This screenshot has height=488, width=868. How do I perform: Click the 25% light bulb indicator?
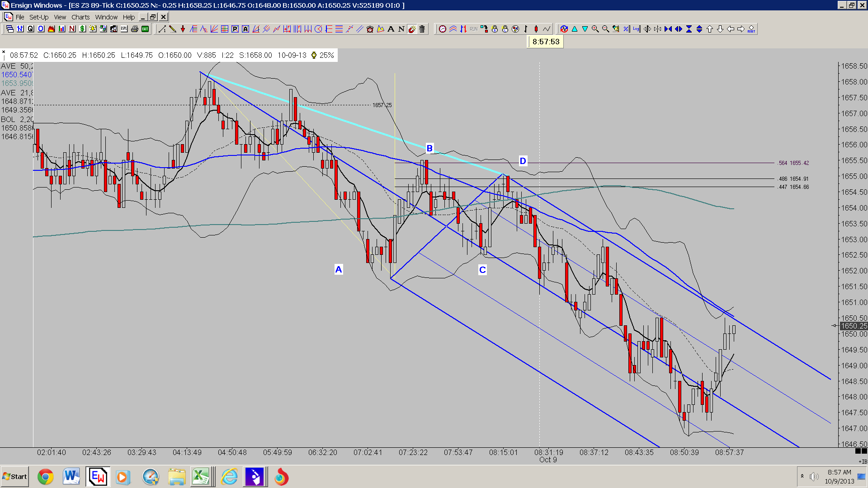(x=323, y=55)
